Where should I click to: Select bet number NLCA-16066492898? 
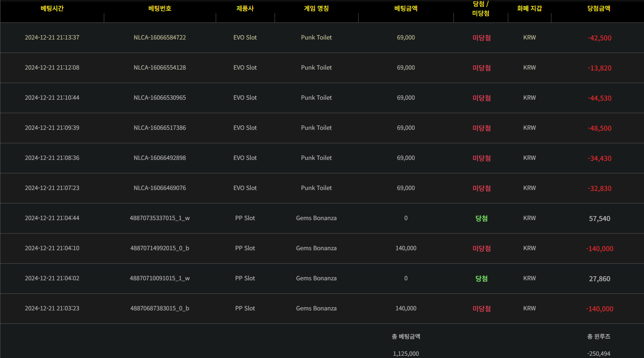[x=160, y=158]
